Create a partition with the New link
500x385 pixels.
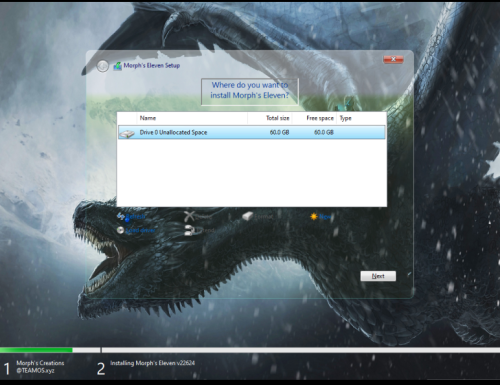(325, 217)
